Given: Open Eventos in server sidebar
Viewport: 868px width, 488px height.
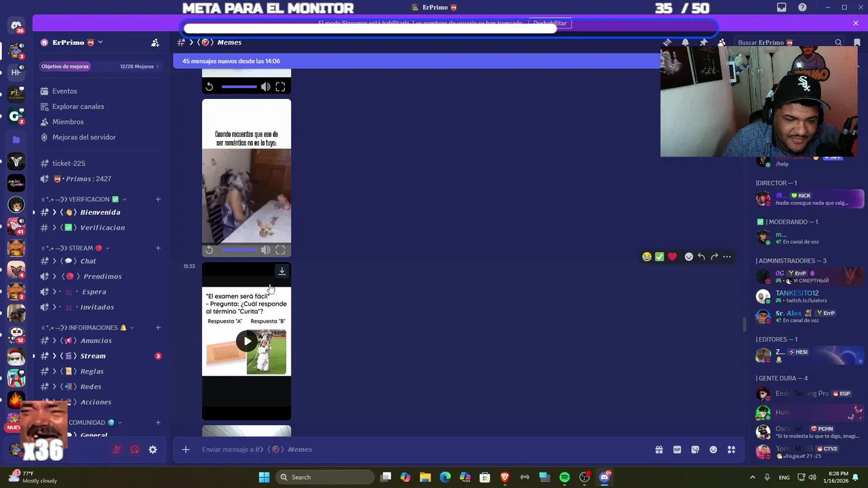Looking at the screenshot, I should pyautogui.click(x=100, y=91).
